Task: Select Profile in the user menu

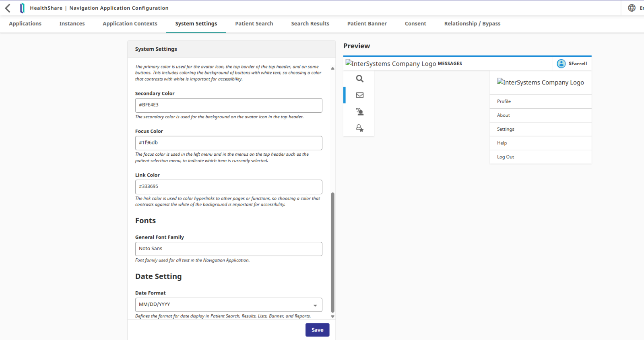Action: [541, 101]
